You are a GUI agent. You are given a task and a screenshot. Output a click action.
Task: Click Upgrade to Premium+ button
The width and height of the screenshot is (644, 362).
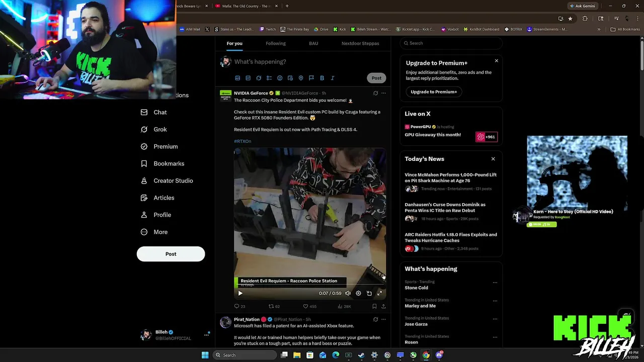434,92
